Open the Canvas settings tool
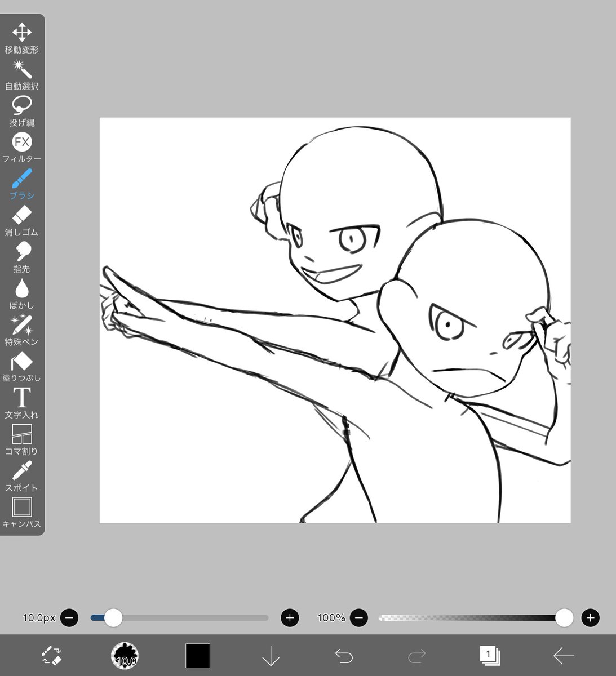Screen dimensions: 616x676 [22, 508]
